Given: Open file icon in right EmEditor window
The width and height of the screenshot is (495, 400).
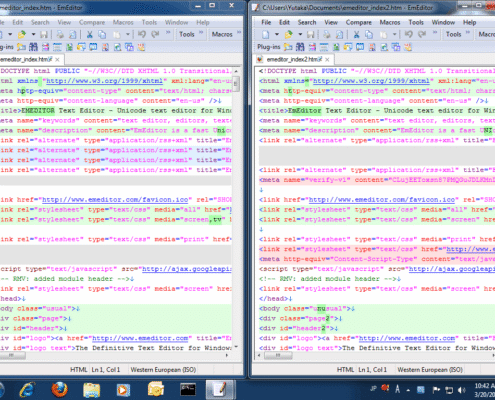Looking at the screenshot, I should point(289,34).
